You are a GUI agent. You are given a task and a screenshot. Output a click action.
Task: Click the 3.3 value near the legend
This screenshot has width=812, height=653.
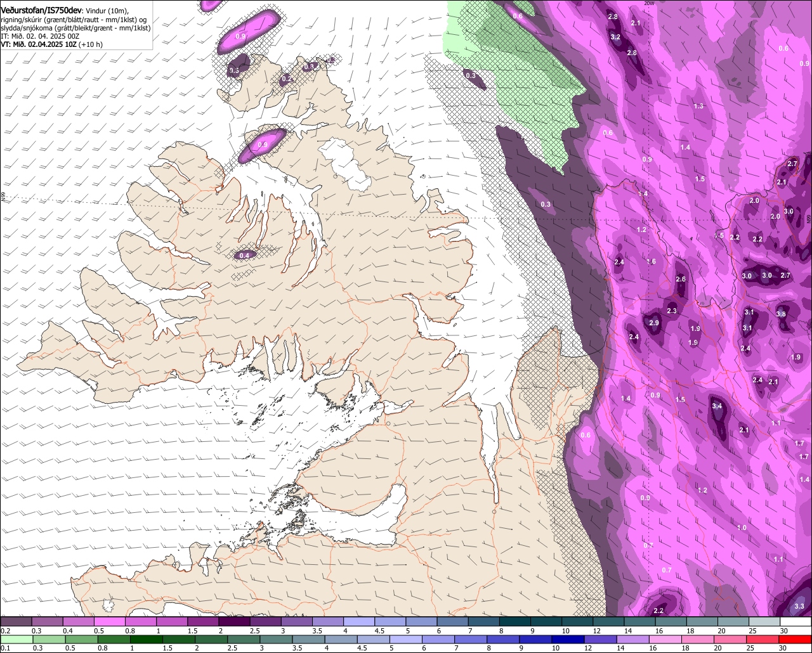[x=799, y=607]
